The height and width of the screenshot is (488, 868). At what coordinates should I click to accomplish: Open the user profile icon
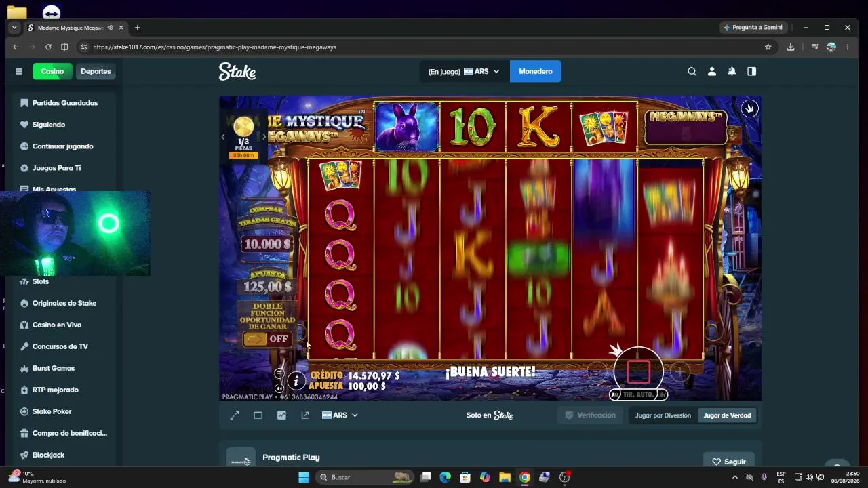[x=711, y=71]
